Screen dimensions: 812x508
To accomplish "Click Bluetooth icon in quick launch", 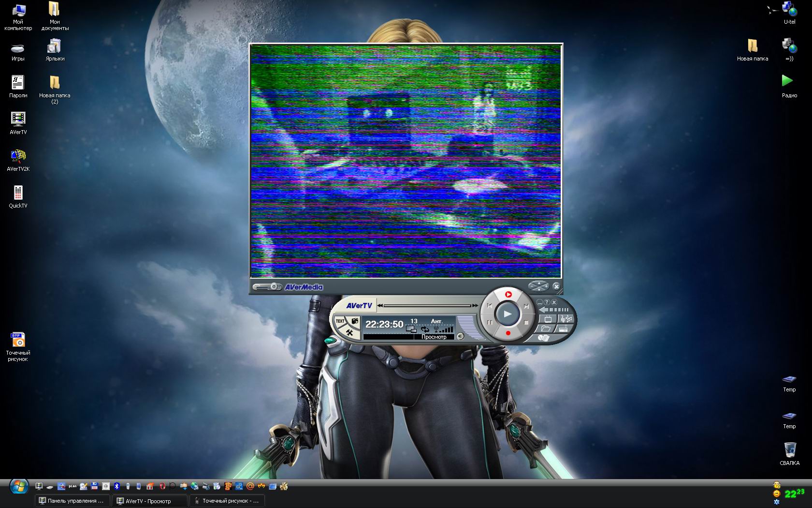I will pyautogui.click(x=116, y=486).
